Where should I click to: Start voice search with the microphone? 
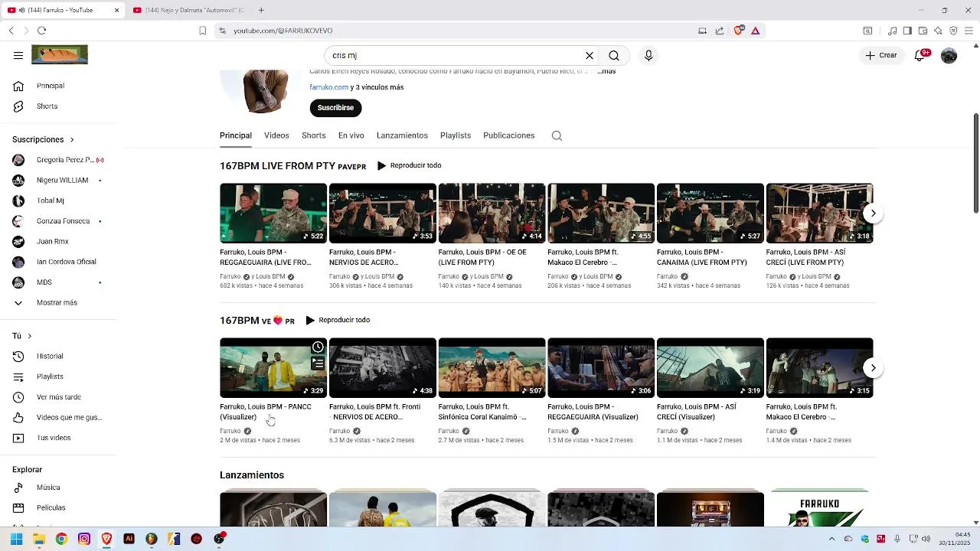click(648, 55)
